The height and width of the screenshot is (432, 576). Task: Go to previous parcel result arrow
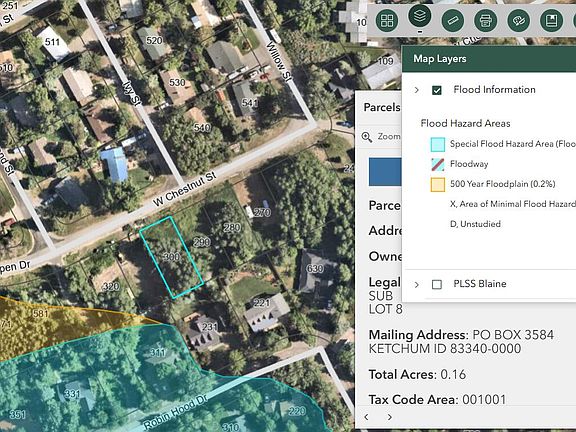click(366, 417)
